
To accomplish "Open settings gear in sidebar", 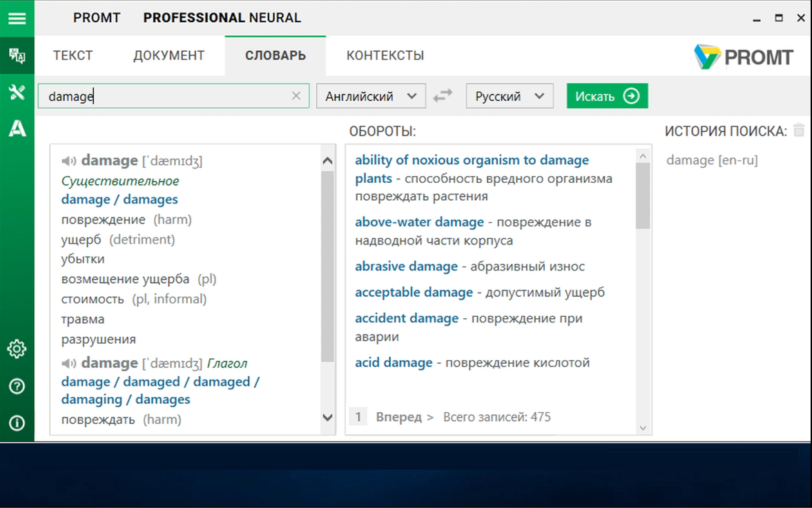I will pos(17,349).
